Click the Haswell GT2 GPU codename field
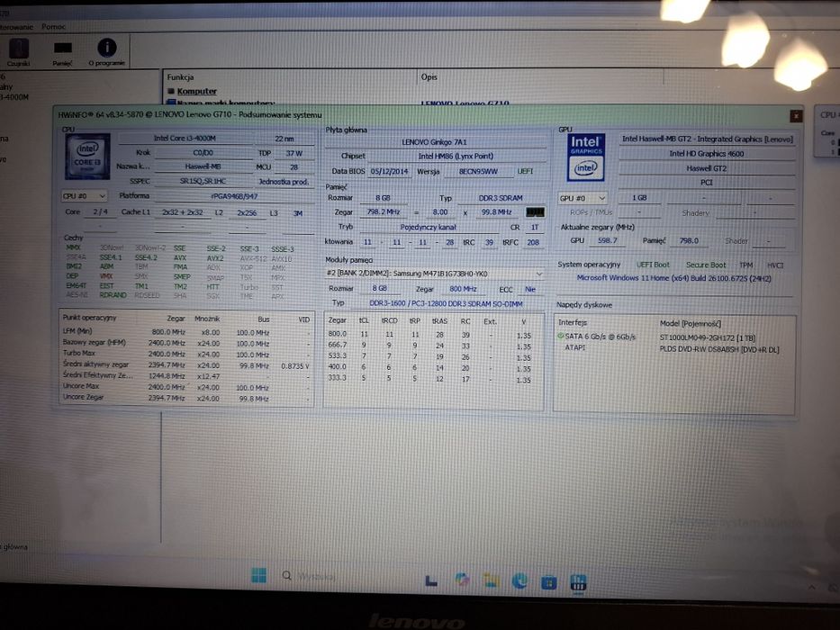Image resolution: width=840 pixels, height=630 pixels. coord(707,168)
